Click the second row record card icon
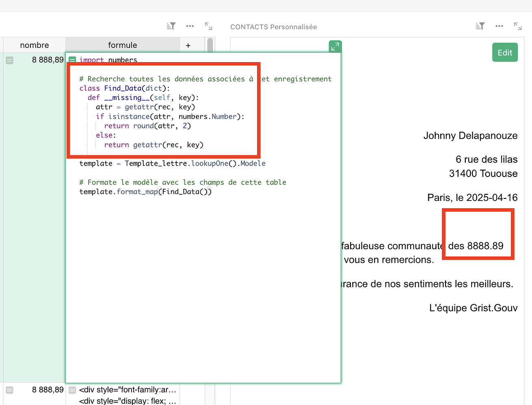Viewport: 532px width, 405px height. click(10, 390)
